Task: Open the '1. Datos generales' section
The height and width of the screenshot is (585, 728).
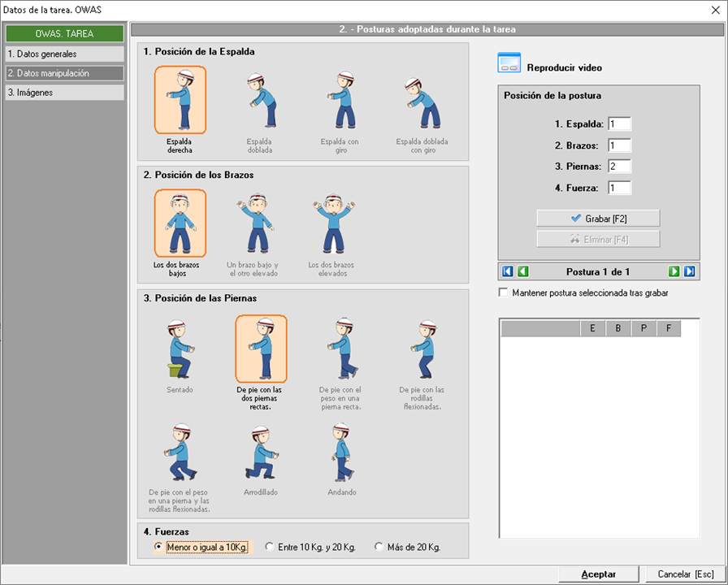Action: point(64,54)
